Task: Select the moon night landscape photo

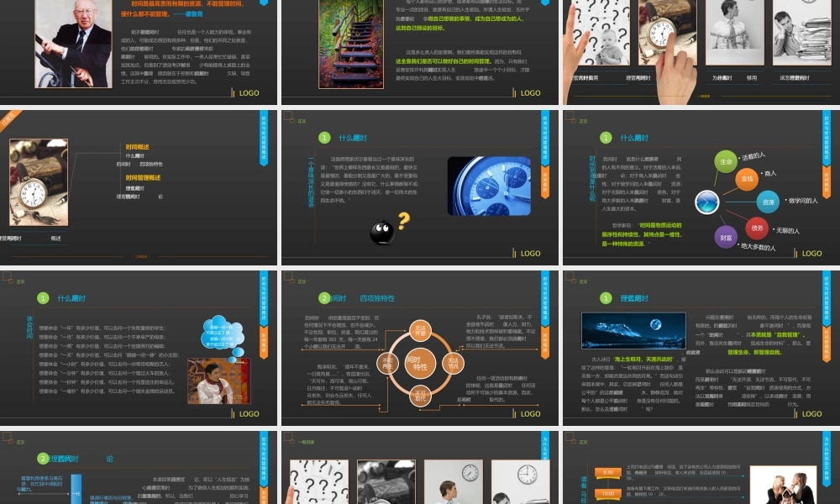Action: pos(633,330)
